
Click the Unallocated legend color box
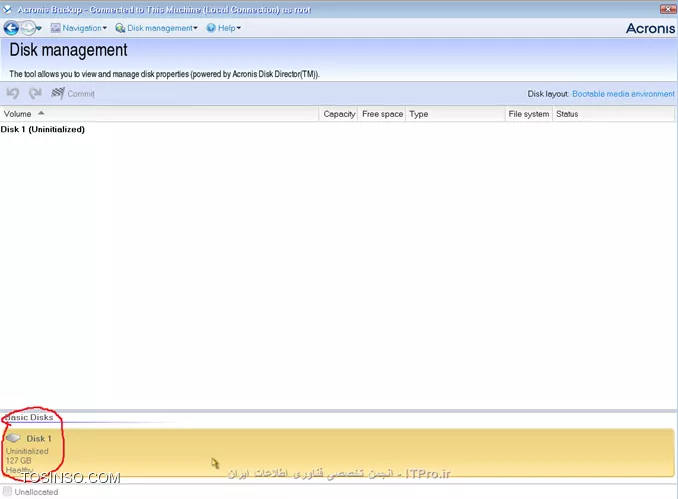7,491
